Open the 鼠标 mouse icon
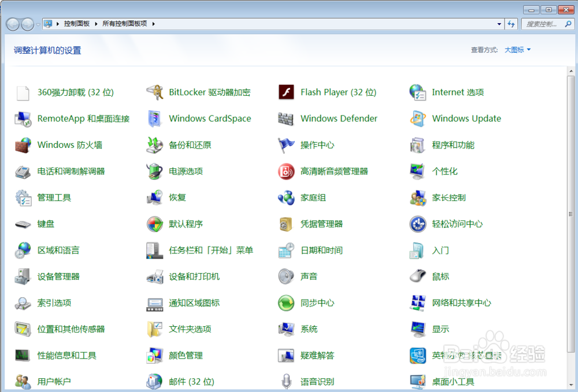The height and width of the screenshot is (392, 578). click(418, 277)
